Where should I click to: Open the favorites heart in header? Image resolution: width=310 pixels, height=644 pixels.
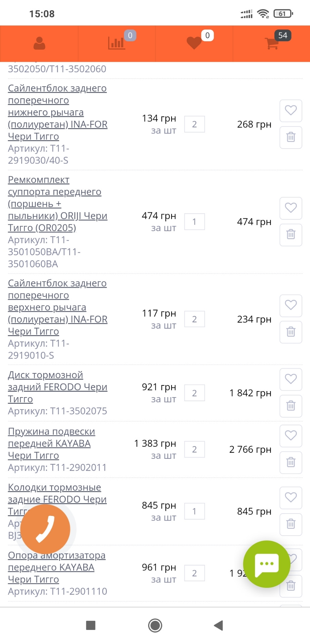(194, 43)
